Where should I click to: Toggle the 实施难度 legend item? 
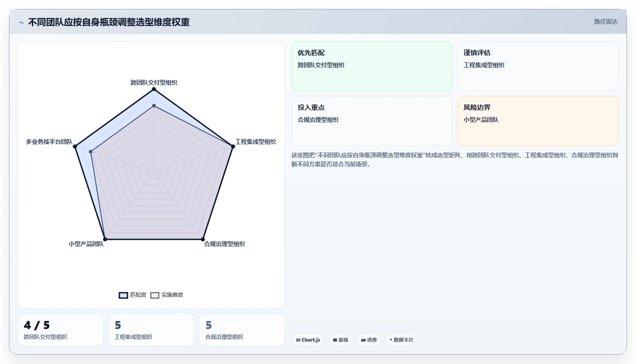[x=167, y=295]
